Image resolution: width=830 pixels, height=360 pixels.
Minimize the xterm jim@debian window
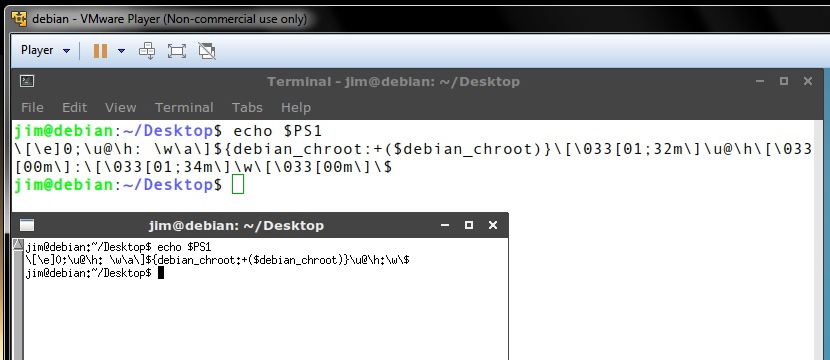[445, 226]
